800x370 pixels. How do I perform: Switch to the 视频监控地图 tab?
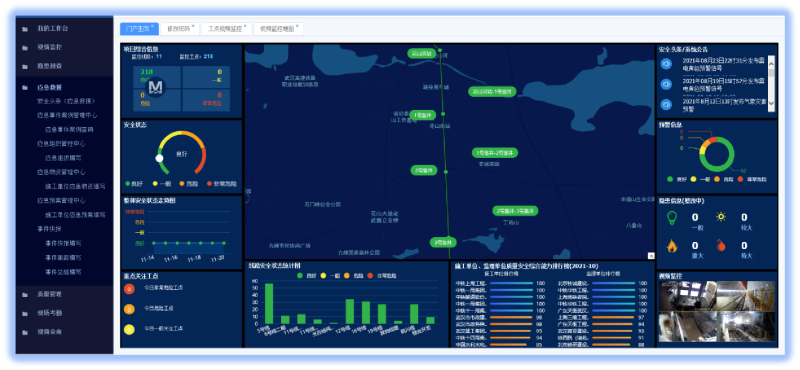tap(279, 29)
